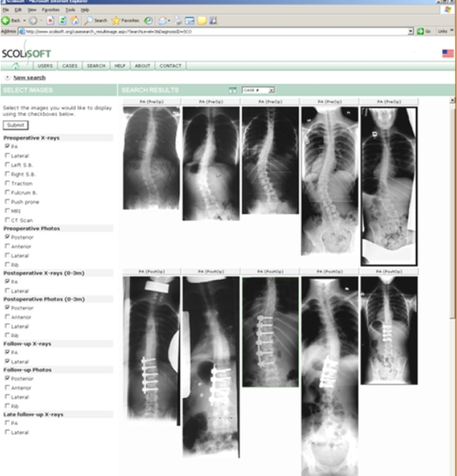This screenshot has width=457, height=476.
Task: Expand the Links toolbar chevron
Action: point(451,30)
